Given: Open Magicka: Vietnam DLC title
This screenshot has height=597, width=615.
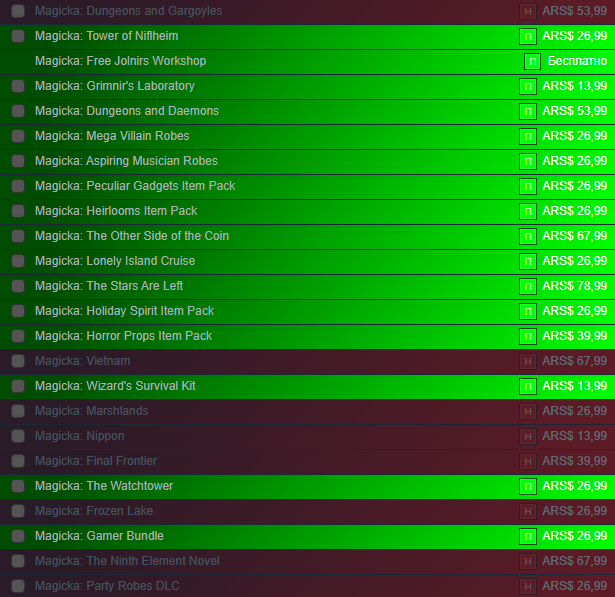Looking at the screenshot, I should point(82,360).
